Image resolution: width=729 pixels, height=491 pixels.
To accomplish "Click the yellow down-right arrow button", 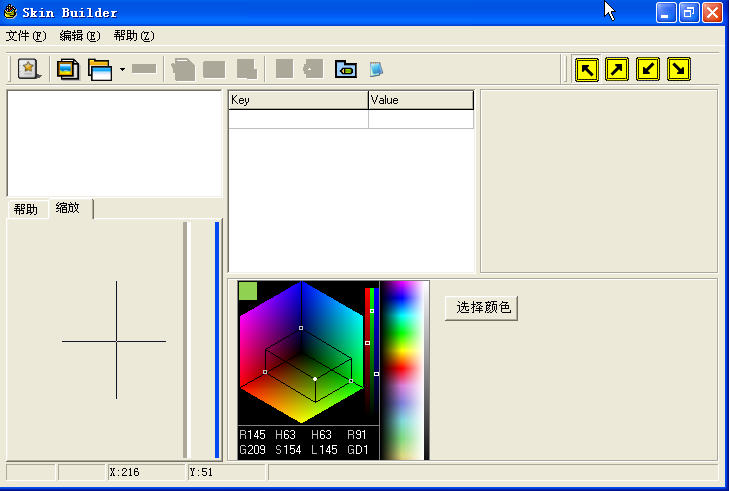I will (679, 70).
